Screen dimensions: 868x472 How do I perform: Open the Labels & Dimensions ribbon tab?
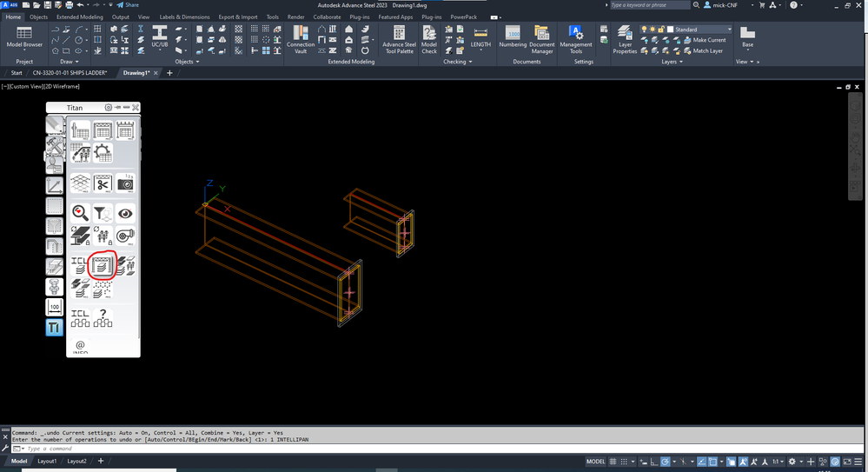tap(184, 17)
